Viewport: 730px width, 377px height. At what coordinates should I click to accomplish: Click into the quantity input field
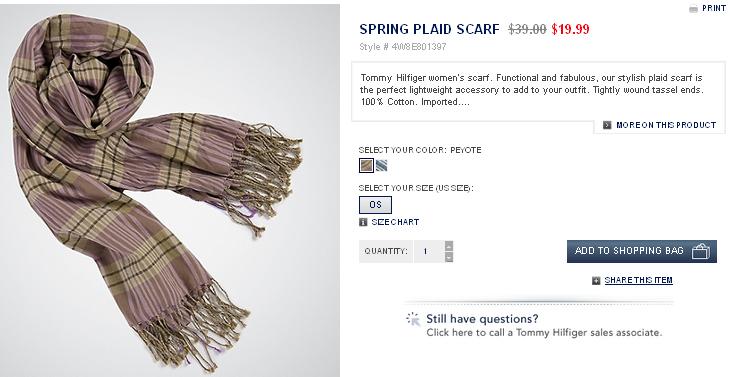pyautogui.click(x=429, y=251)
